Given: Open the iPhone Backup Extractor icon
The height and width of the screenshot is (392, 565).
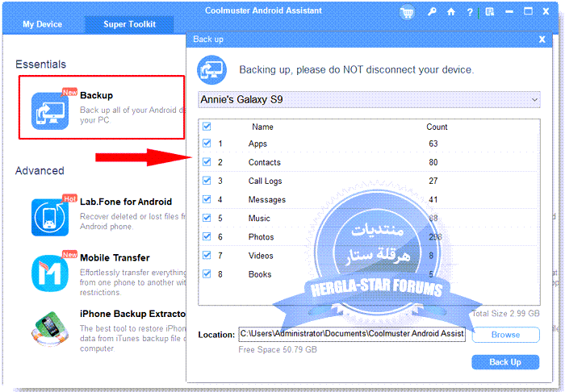Looking at the screenshot, I should (x=50, y=328).
